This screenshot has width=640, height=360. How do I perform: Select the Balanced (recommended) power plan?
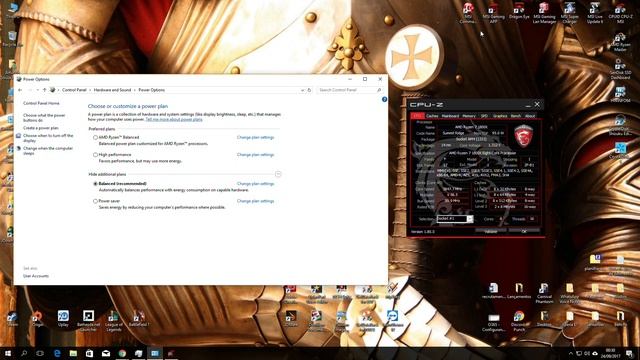pos(95,184)
